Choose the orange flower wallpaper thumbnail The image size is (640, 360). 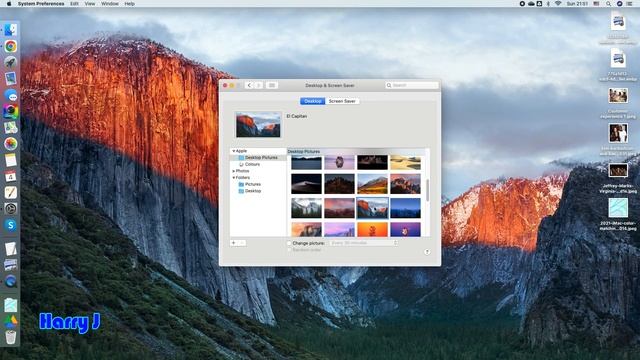(372, 229)
